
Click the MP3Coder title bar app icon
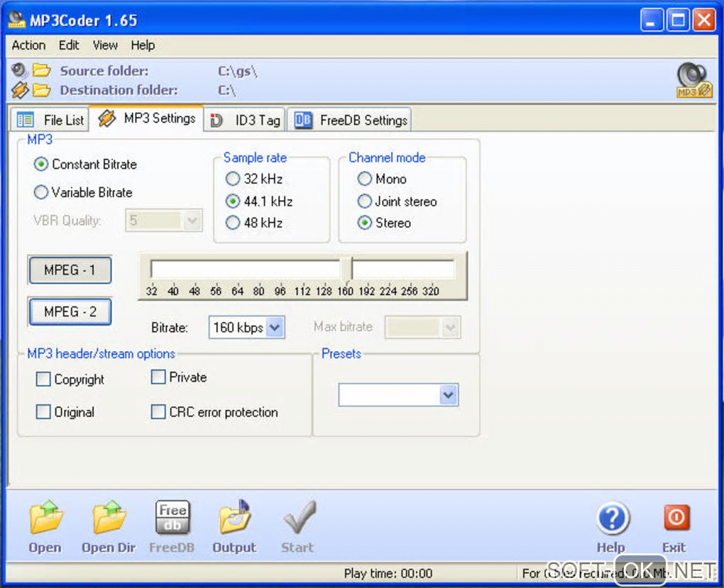coord(16,19)
